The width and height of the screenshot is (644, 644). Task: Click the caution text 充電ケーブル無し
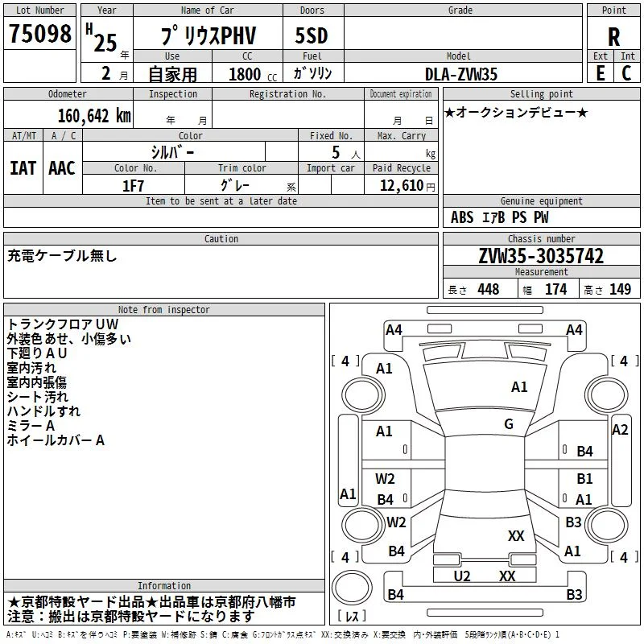click(x=63, y=256)
